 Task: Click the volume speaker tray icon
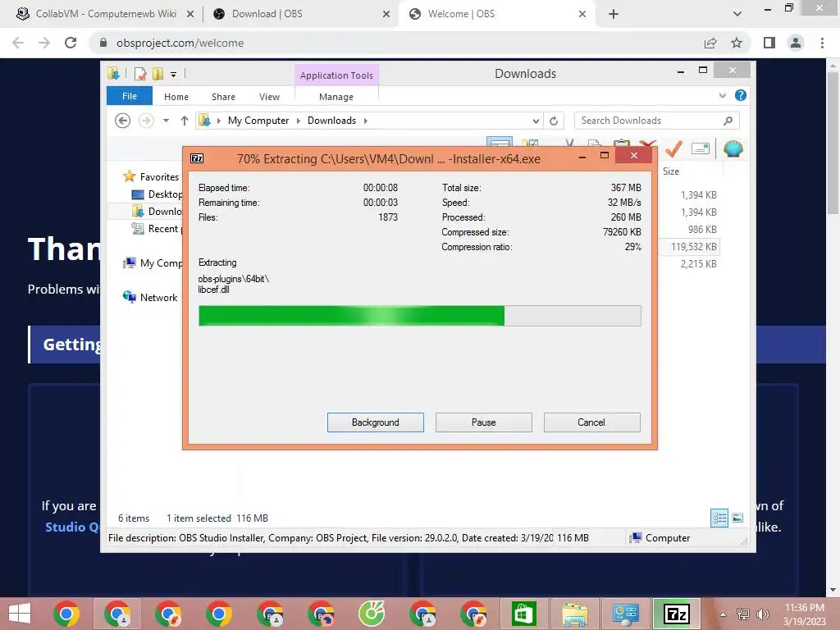(x=762, y=614)
